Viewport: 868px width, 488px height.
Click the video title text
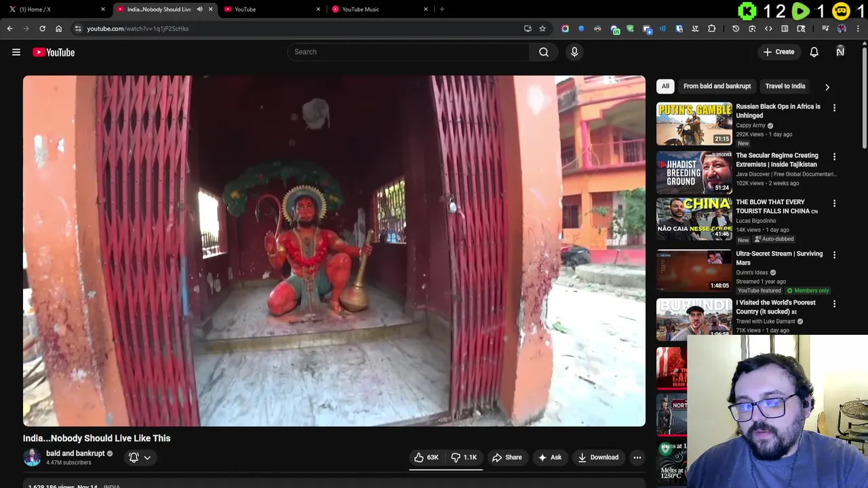[x=96, y=439]
